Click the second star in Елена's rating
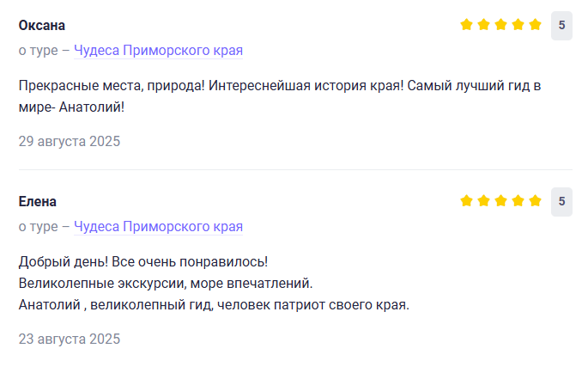588x367 pixels. pyautogui.click(x=483, y=201)
